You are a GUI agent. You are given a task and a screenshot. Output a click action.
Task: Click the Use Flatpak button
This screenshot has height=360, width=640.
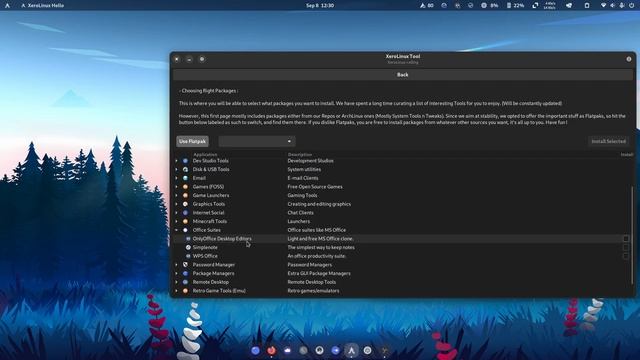coord(192,141)
